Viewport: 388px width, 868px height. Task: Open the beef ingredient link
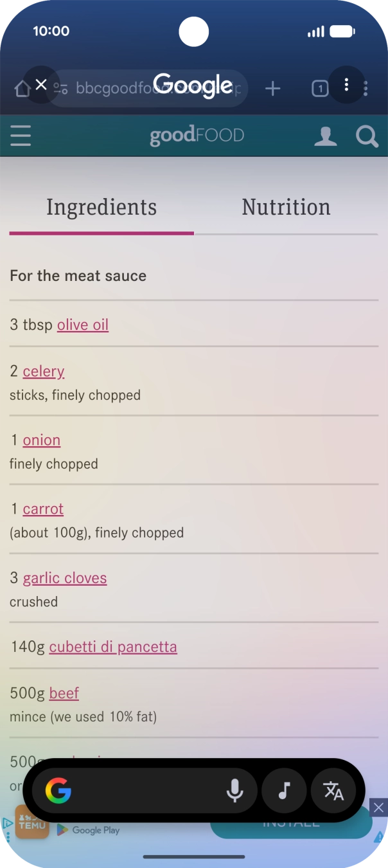64,693
